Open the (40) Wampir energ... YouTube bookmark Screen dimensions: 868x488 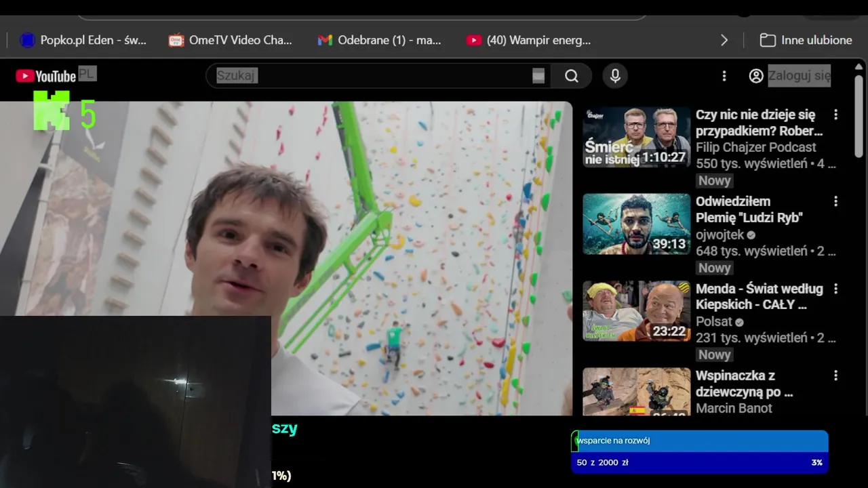coord(528,40)
